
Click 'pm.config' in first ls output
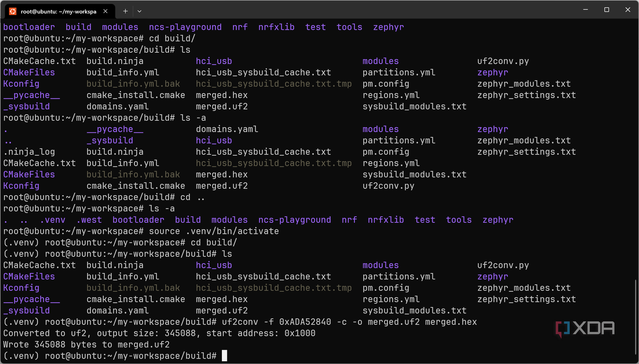click(x=386, y=84)
